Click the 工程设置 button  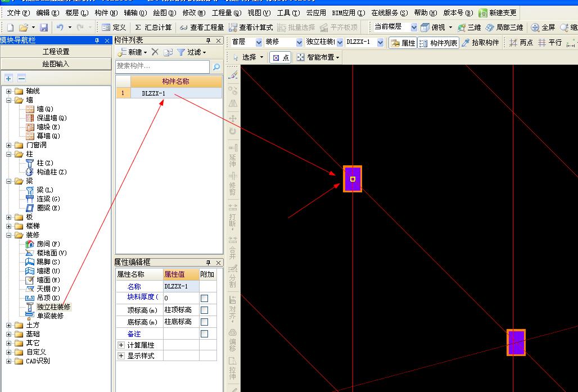56,52
